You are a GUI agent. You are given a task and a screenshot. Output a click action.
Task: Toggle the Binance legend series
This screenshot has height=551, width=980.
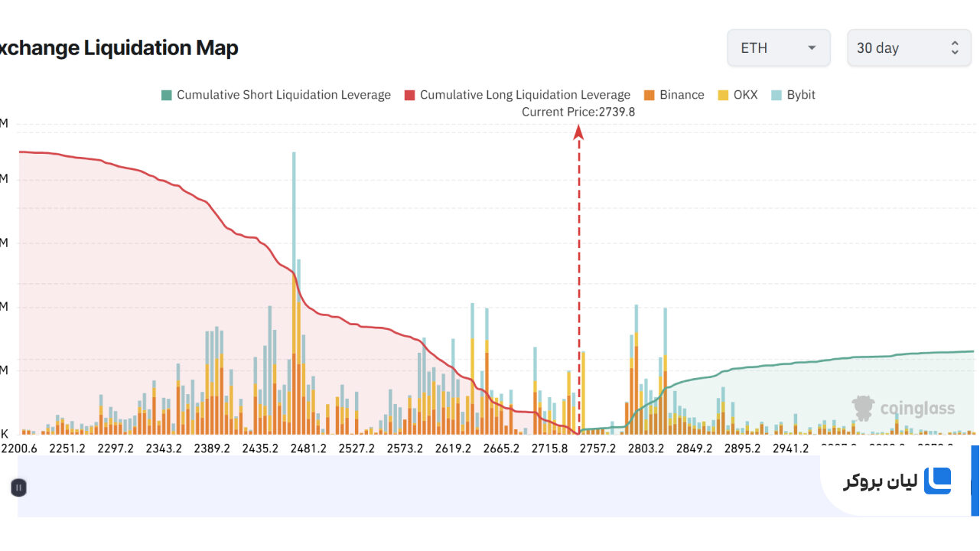pos(674,95)
